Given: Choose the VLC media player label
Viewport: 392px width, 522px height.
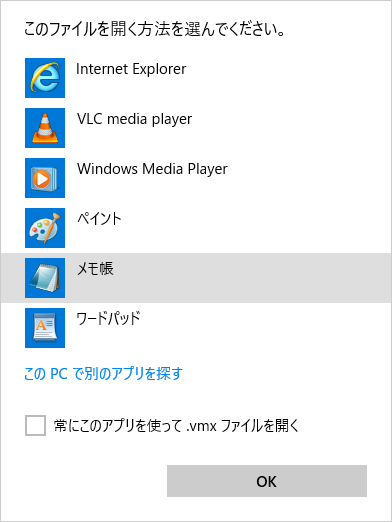Looking at the screenshot, I should click(x=135, y=119).
